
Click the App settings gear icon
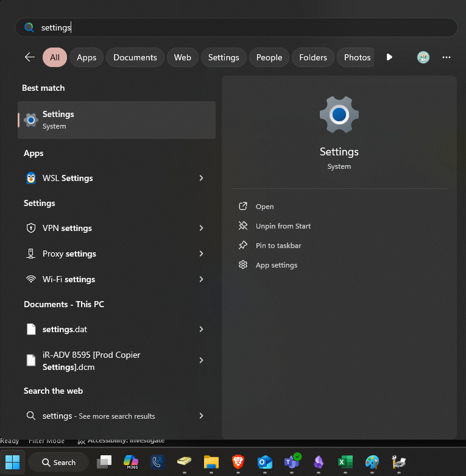(x=243, y=265)
